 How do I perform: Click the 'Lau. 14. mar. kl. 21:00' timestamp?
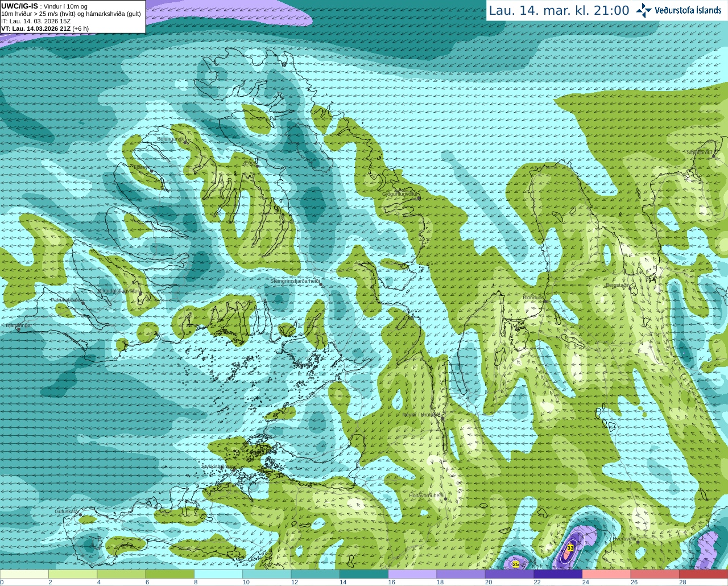[x=559, y=10]
